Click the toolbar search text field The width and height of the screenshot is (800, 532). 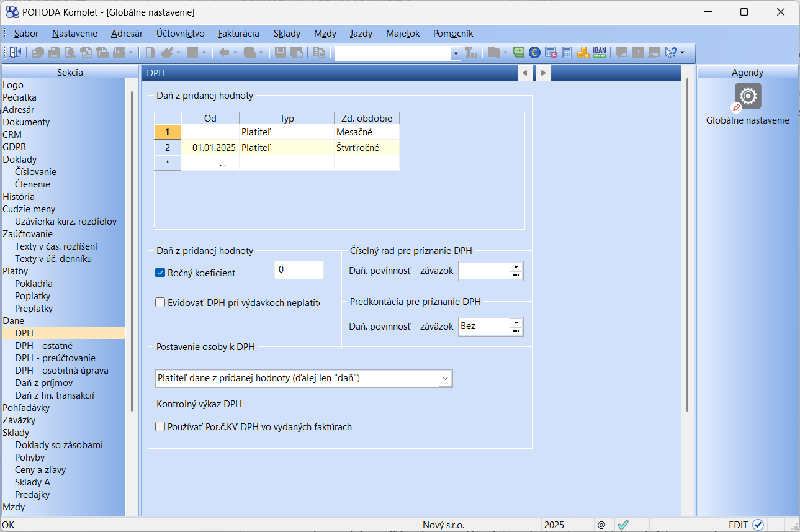[393, 54]
